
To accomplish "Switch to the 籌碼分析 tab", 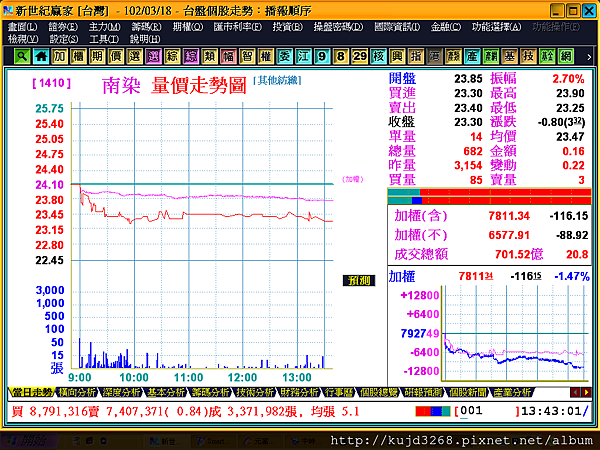I will 210,392.
